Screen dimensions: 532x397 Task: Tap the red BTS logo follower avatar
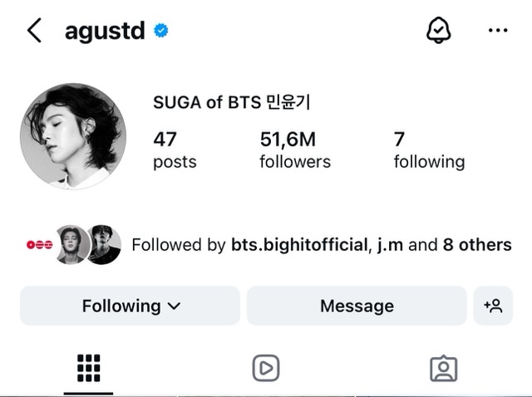40,244
